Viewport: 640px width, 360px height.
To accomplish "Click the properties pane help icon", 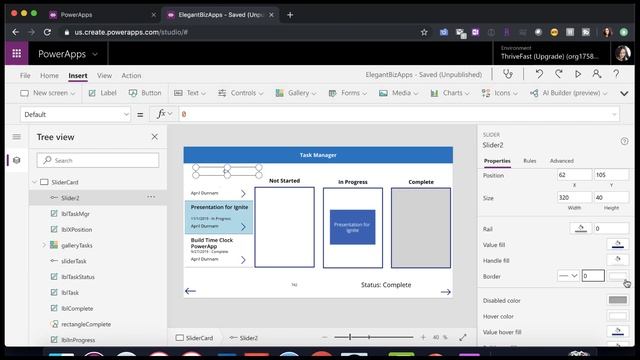I will click(x=624, y=141).
